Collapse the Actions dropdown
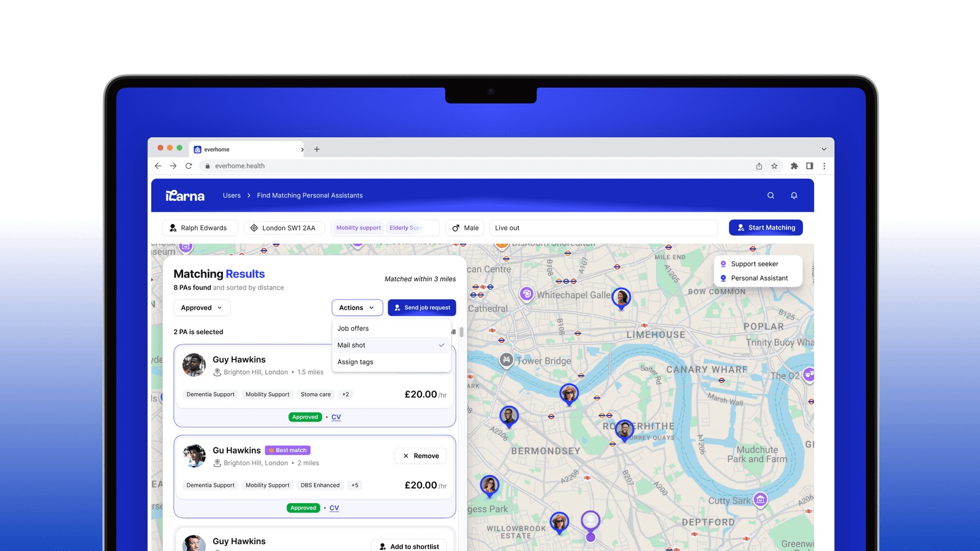Screen dimensions: 980x551 pyautogui.click(x=357, y=308)
